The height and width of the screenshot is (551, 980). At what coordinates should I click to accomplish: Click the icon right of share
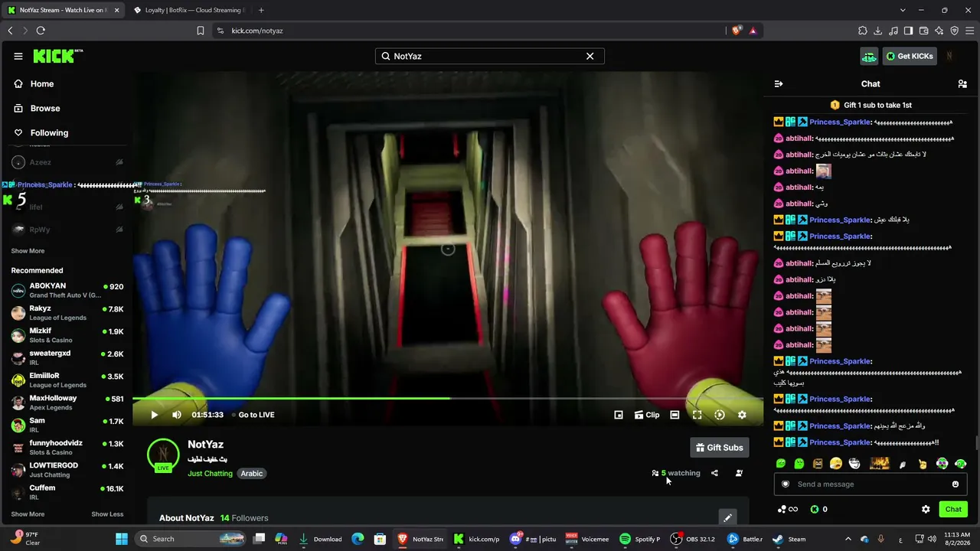[739, 473]
